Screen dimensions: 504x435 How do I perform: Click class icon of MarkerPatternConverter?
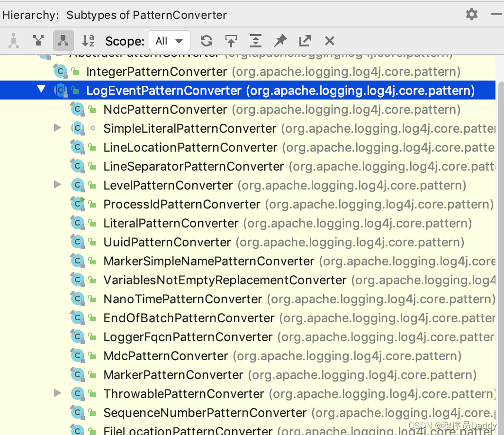(78, 375)
